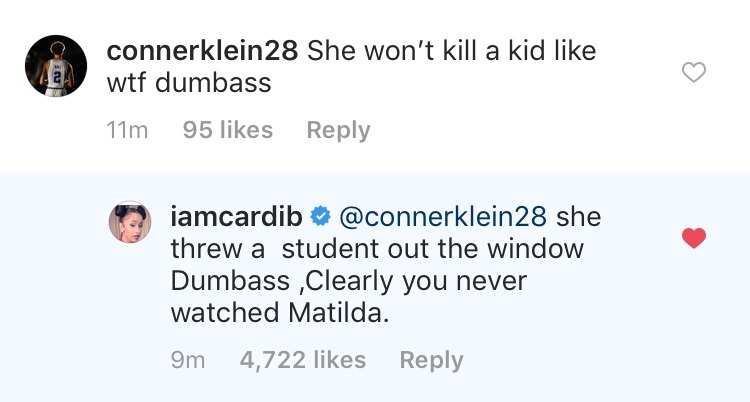Click the "wtf dumbass" line
The image size is (750, 402).
(x=189, y=83)
